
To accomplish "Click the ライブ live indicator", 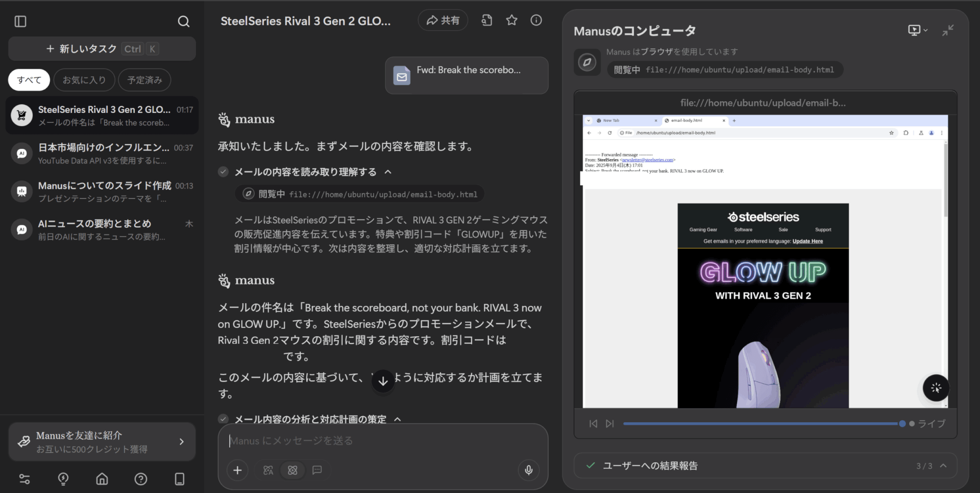I will pos(927,424).
